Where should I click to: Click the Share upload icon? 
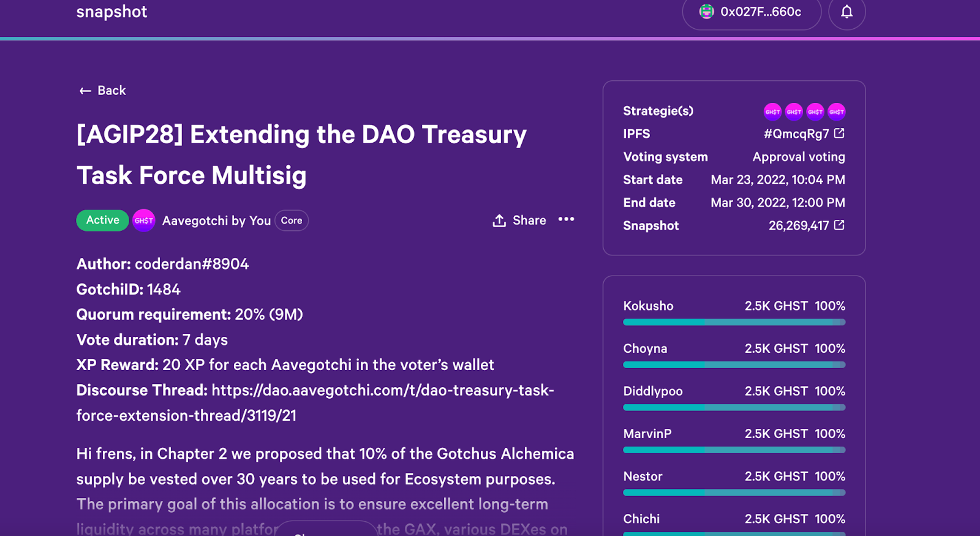tap(499, 221)
